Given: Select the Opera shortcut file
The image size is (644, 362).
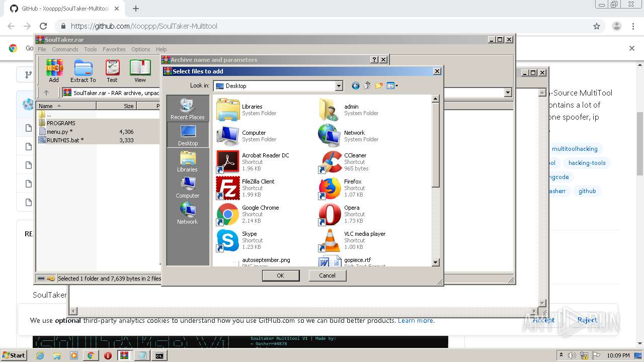Looking at the screenshot, I should point(342,214).
